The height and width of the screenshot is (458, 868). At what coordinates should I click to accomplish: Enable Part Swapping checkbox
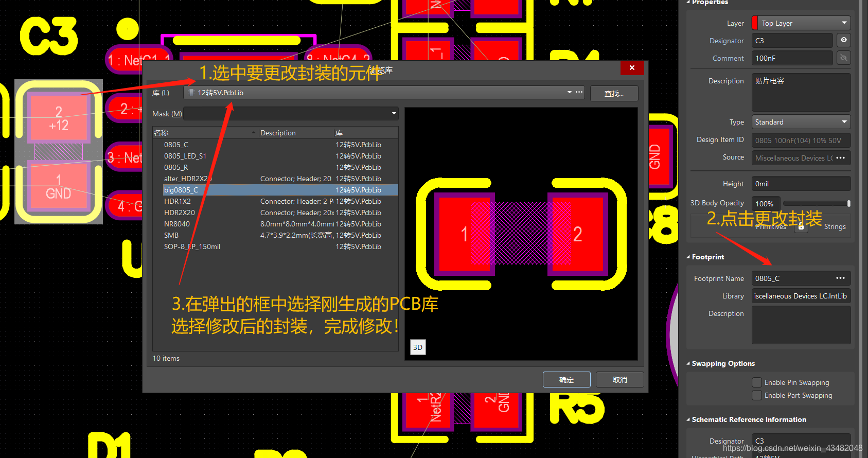[757, 395]
